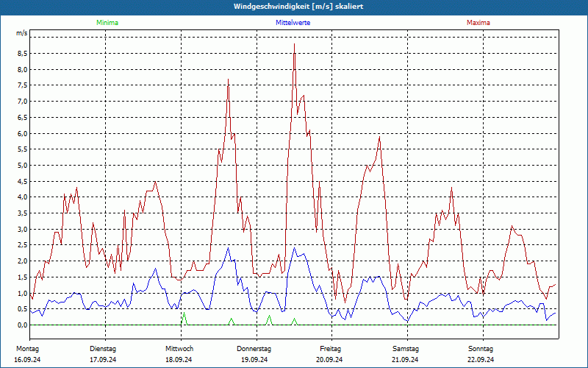Click the 2,5 y-axis value
This screenshot has width=588, height=368.
pos(22,245)
